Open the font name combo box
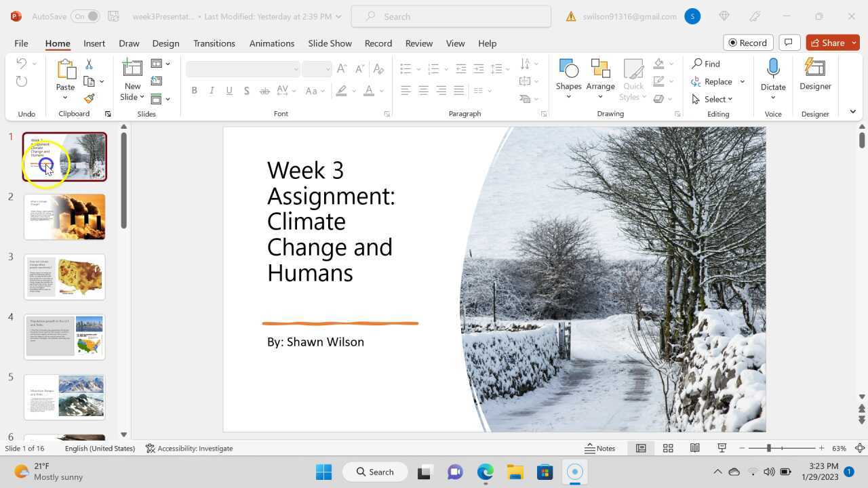The height and width of the screenshot is (488, 868). click(x=243, y=68)
